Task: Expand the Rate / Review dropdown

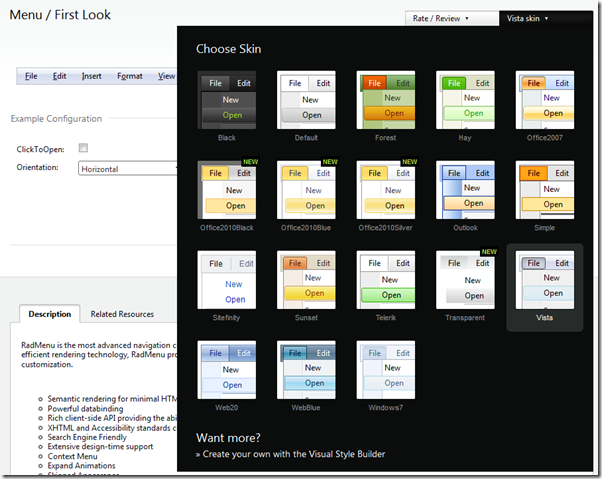Action: (x=452, y=18)
